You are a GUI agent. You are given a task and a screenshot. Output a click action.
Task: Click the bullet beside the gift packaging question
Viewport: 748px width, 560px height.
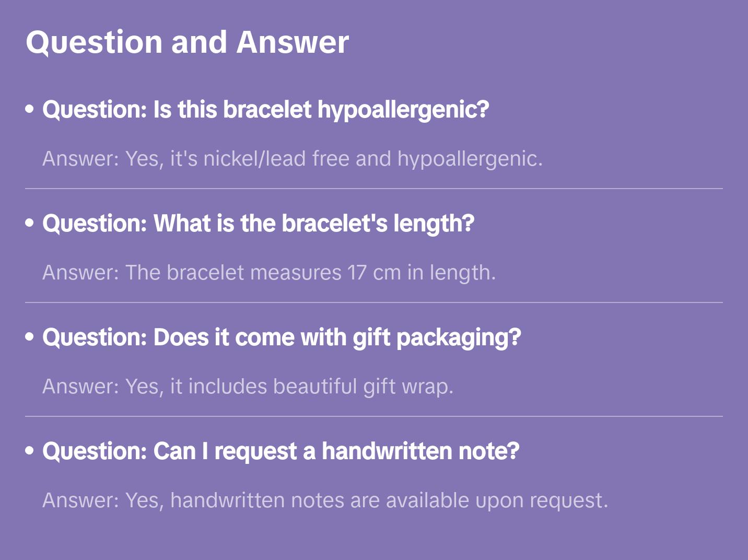point(30,337)
